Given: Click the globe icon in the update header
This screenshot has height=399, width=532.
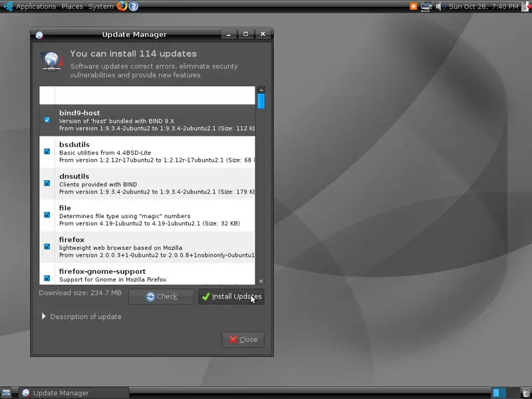Looking at the screenshot, I should pyautogui.click(x=52, y=61).
